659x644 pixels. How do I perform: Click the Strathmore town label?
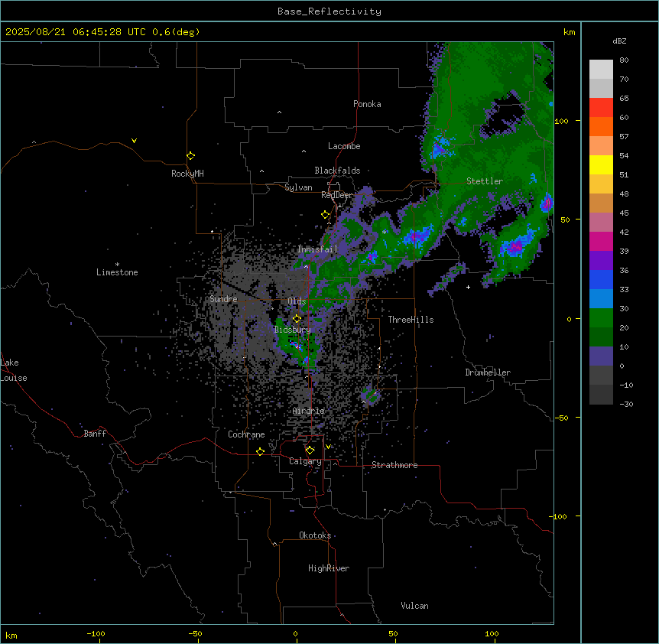394,465
